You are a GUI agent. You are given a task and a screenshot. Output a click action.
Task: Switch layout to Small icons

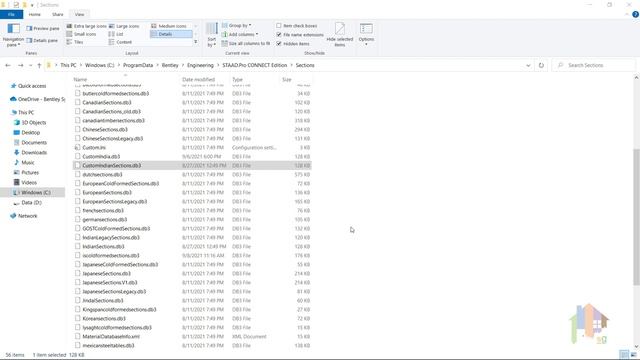point(82,34)
